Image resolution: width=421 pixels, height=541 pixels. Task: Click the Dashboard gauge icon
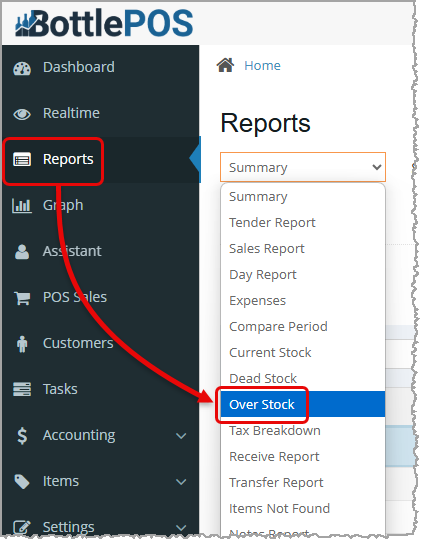click(x=22, y=68)
